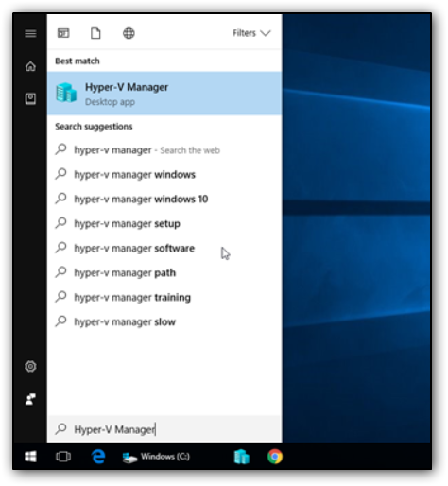Image resolution: width=448 pixels, height=486 pixels.
Task: Choose 'hyper-v manager windows' suggestion
Action: pos(164,175)
